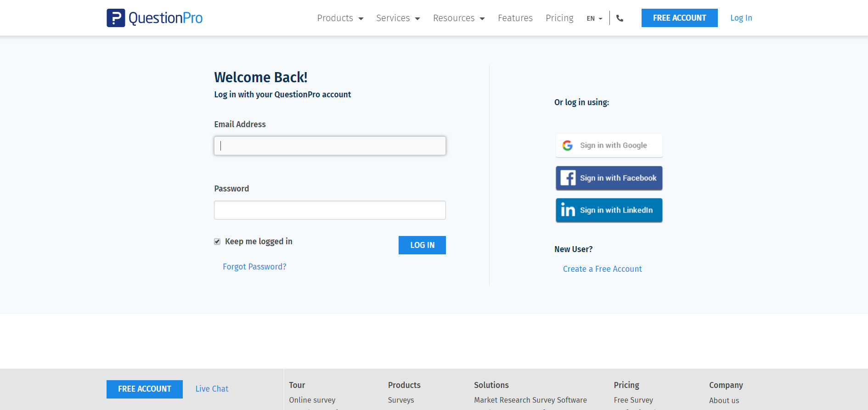
Task: Click Tour footer heading
Action: coord(297,385)
